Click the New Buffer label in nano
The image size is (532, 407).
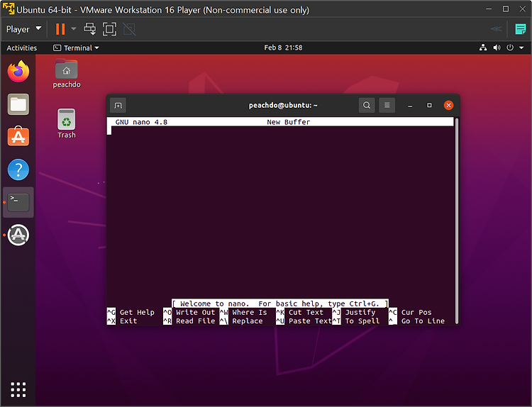point(289,122)
